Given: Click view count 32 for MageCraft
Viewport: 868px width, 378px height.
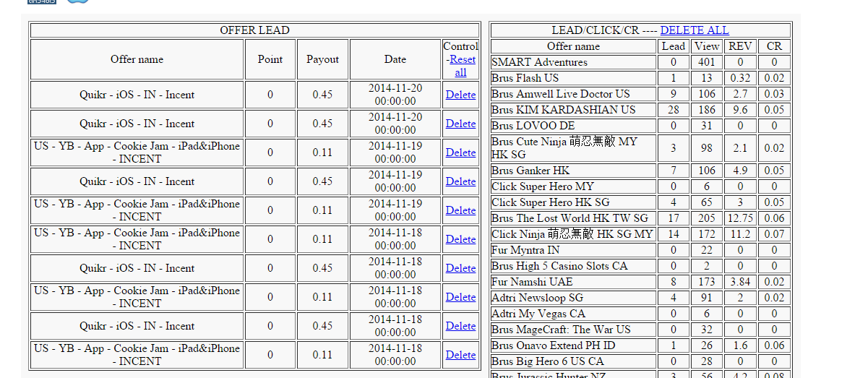Looking at the screenshot, I should click(x=707, y=330).
